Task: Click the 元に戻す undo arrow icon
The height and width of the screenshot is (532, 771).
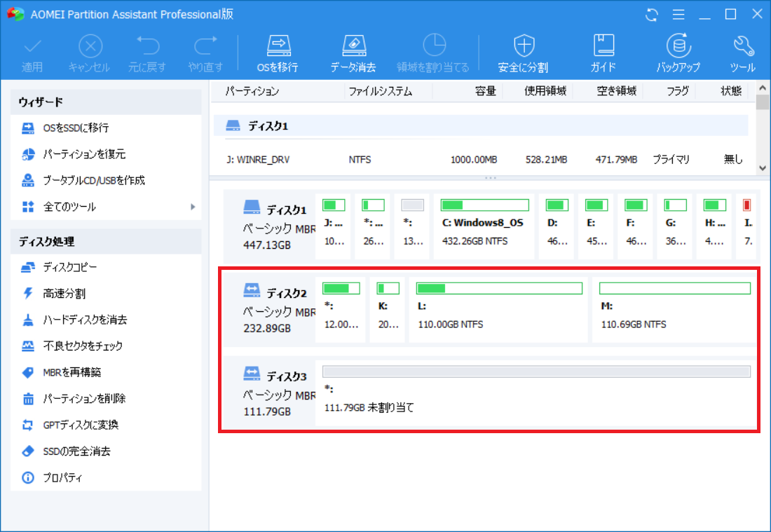Action: [147, 46]
